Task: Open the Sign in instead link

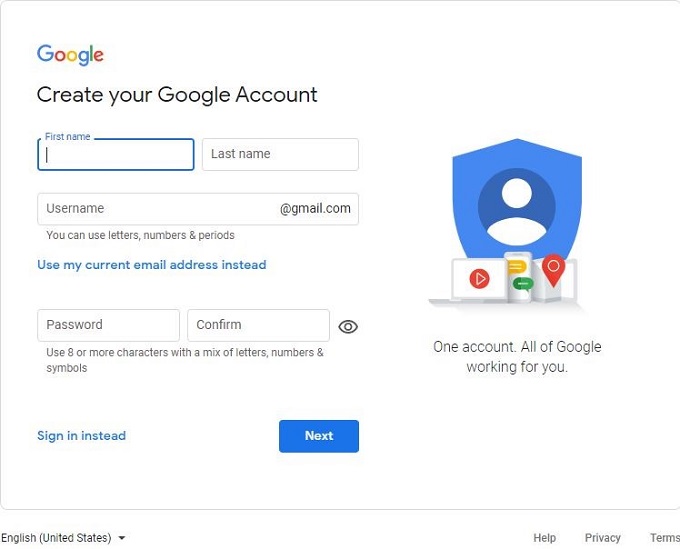Action: click(x=82, y=435)
